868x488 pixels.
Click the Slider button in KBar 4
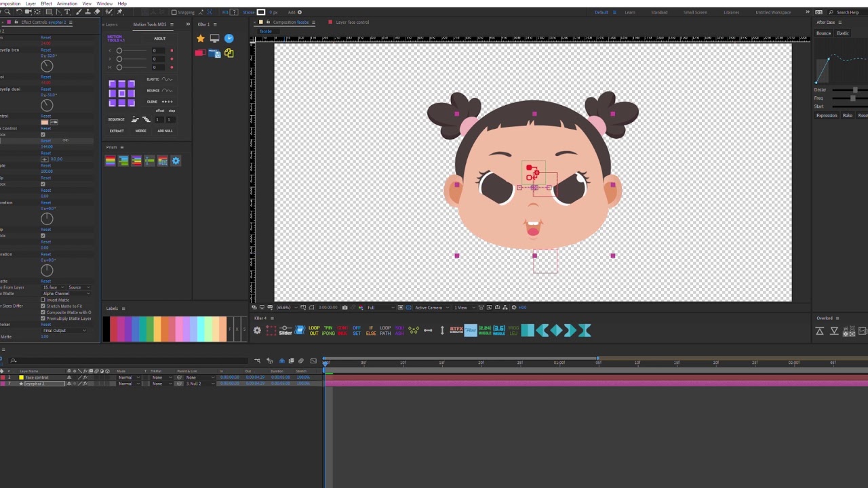[x=285, y=330]
